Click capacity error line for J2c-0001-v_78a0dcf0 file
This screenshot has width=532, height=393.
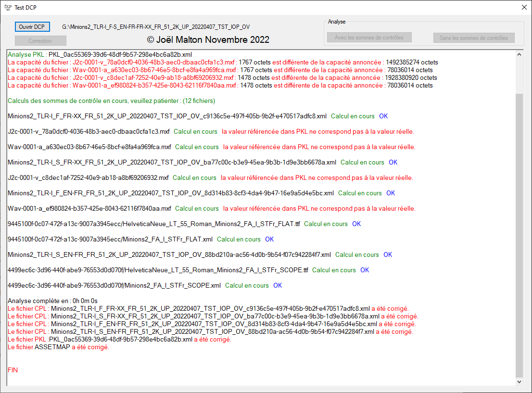click(223, 63)
